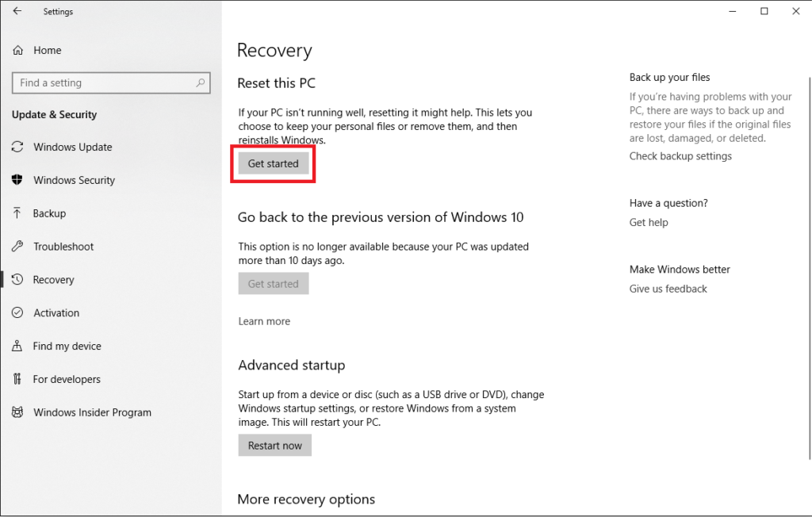Click Check backup settings
812x517 pixels.
pos(680,156)
